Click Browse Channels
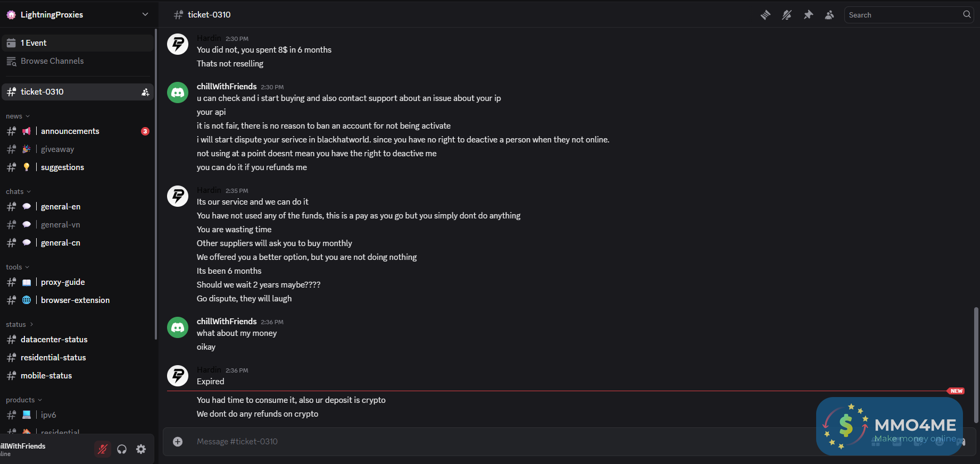 (52, 61)
